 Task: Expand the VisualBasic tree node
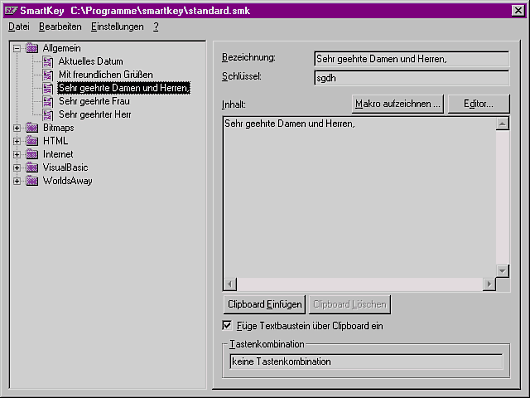[17, 168]
